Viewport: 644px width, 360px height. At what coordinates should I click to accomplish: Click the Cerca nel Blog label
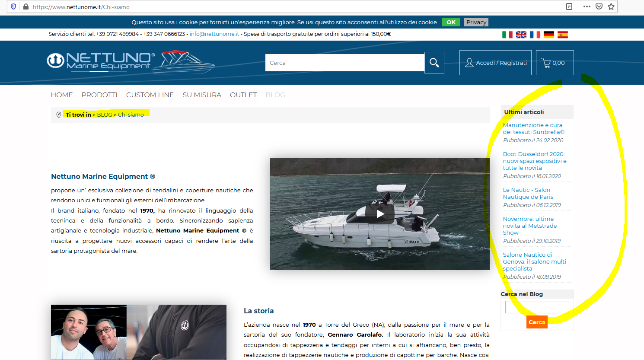click(x=522, y=294)
